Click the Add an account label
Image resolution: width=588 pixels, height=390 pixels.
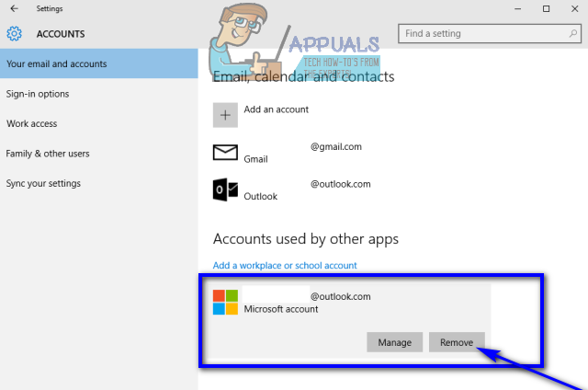pyautogui.click(x=276, y=109)
